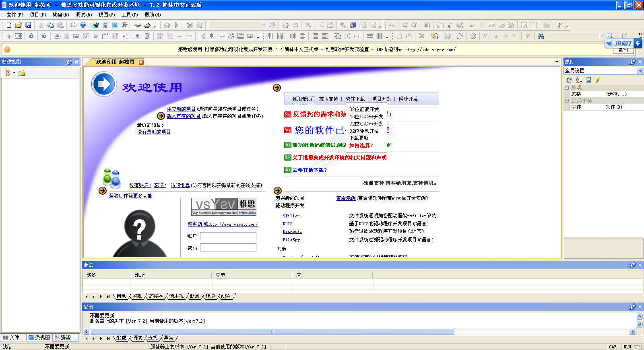Open the global settings dropdown in Properties
Image resolution: width=644 pixels, height=350 pixels.
[640, 71]
